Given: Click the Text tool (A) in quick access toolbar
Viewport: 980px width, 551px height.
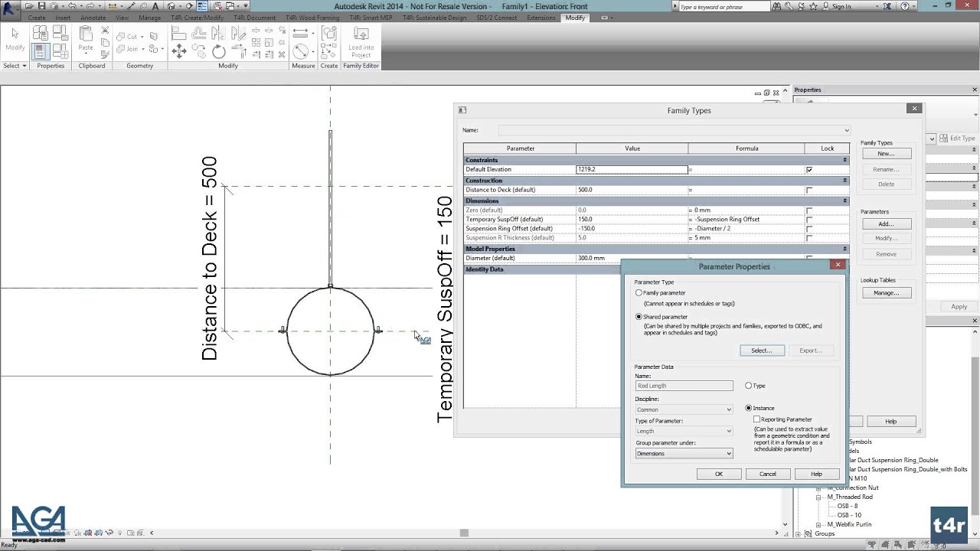Looking at the screenshot, I should [155, 6].
